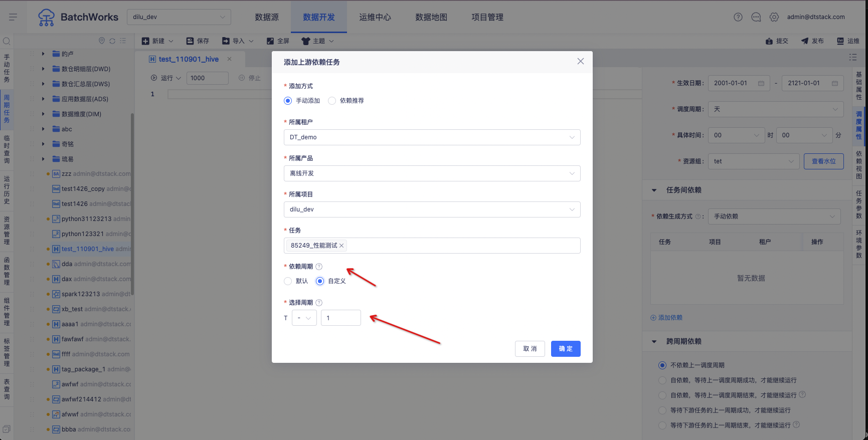Open the message chat icon in header
This screenshot has height=440, width=868.
point(756,17)
